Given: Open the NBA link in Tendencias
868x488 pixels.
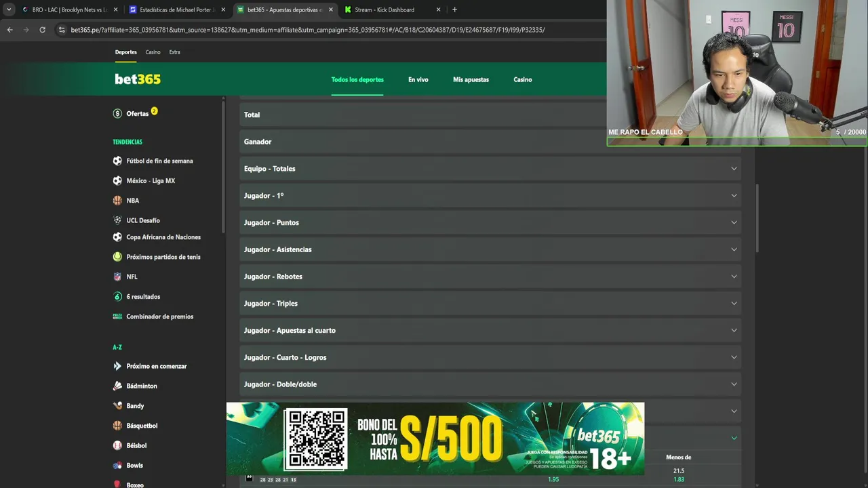Looking at the screenshot, I should 132,201.
